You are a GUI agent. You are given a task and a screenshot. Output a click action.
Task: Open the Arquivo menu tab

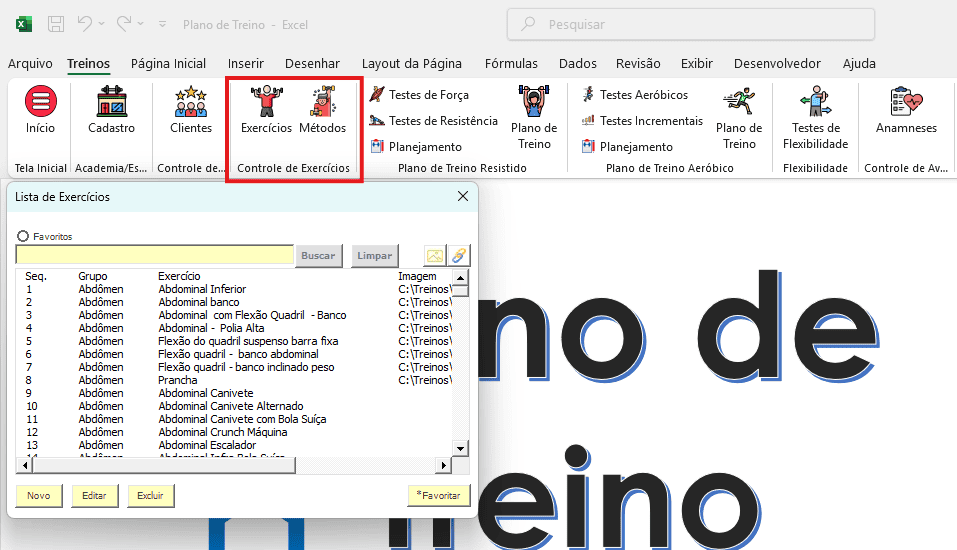pyautogui.click(x=30, y=63)
